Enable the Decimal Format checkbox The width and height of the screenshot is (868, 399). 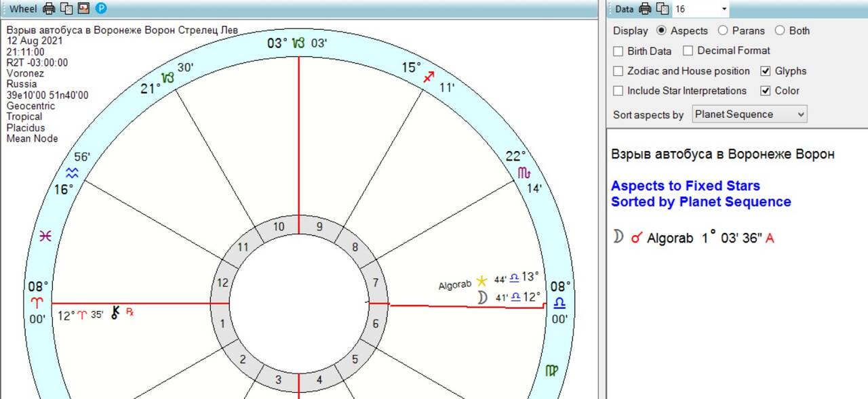pos(688,50)
